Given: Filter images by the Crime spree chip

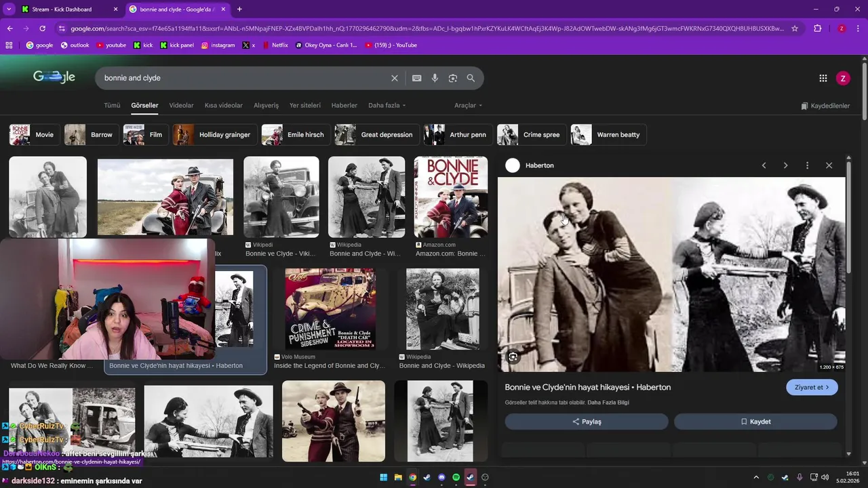Looking at the screenshot, I should pos(532,135).
